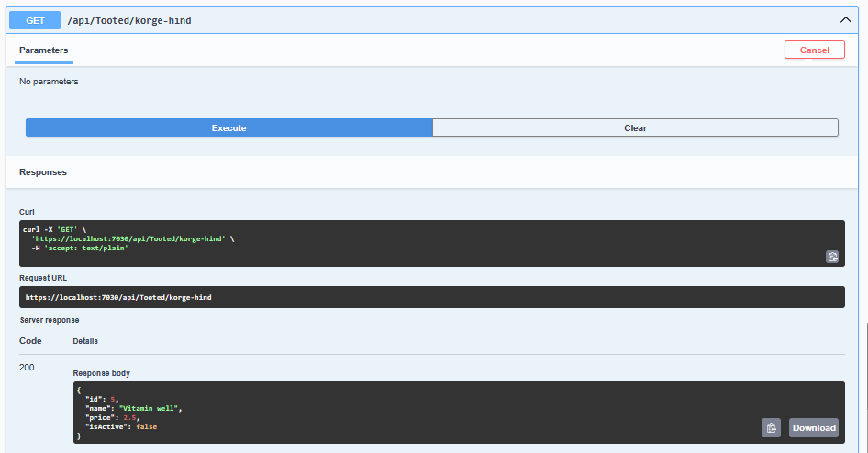Click the blue GET method badge
The width and height of the screenshot is (868, 453).
pos(35,19)
